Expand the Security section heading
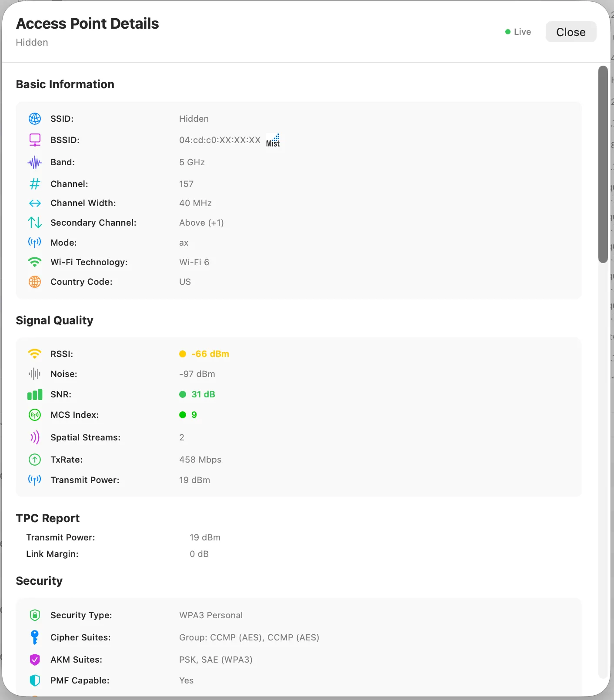The width and height of the screenshot is (614, 700). click(x=39, y=581)
